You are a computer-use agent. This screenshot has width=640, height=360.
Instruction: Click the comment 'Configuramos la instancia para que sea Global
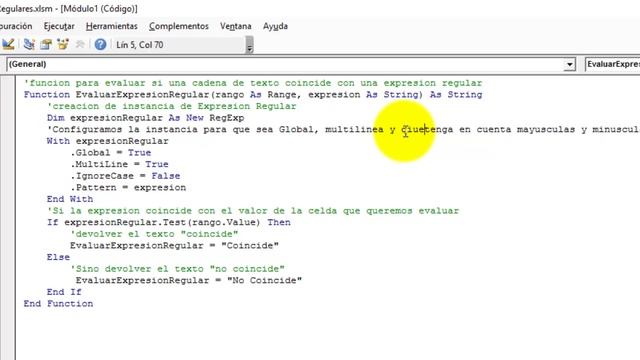(x=343, y=130)
